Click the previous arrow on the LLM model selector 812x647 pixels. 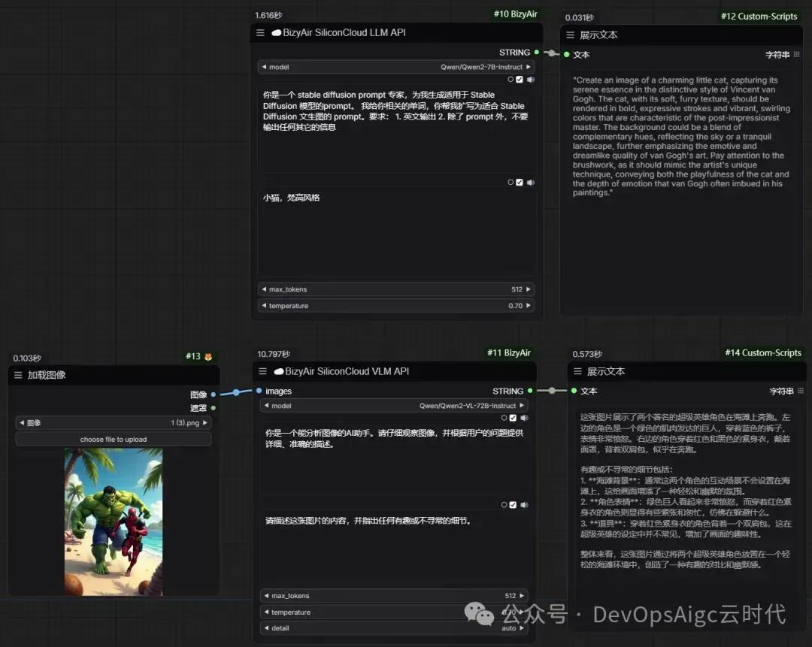264,67
